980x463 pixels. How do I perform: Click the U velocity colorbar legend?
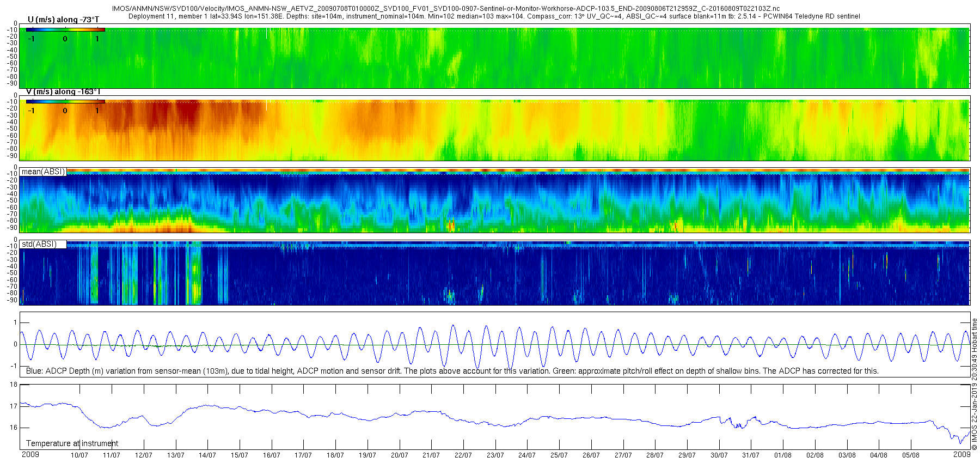coord(65,29)
